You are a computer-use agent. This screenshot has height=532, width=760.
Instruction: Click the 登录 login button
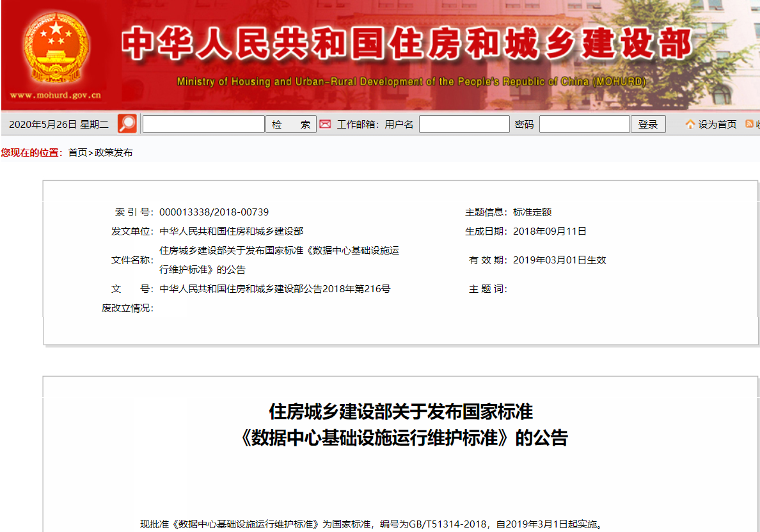click(x=648, y=124)
